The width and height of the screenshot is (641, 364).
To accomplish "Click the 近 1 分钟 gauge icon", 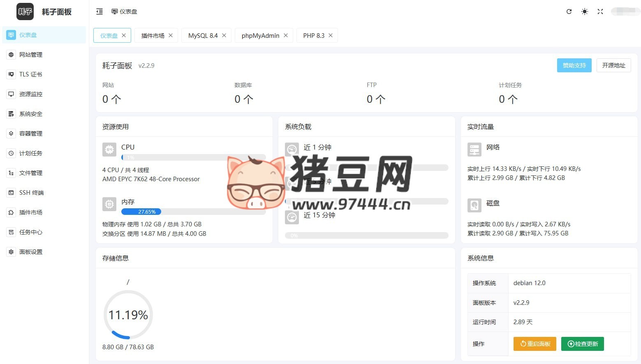I will click(x=292, y=150).
